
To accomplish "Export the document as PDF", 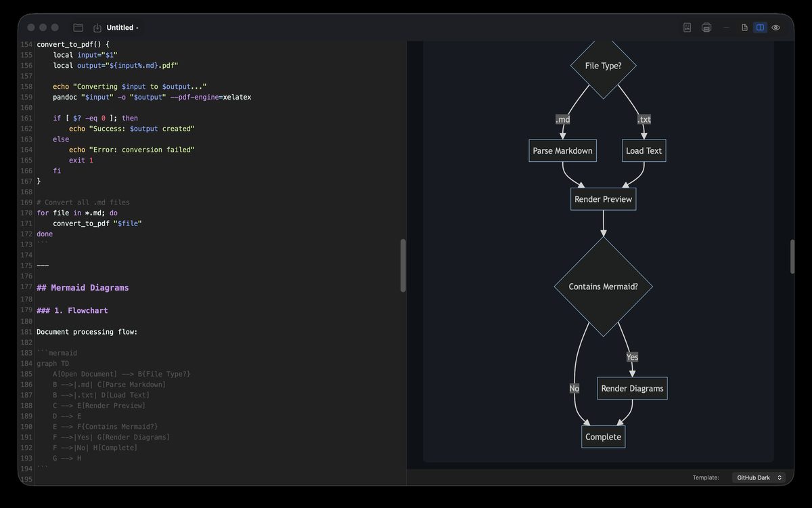I will point(687,28).
